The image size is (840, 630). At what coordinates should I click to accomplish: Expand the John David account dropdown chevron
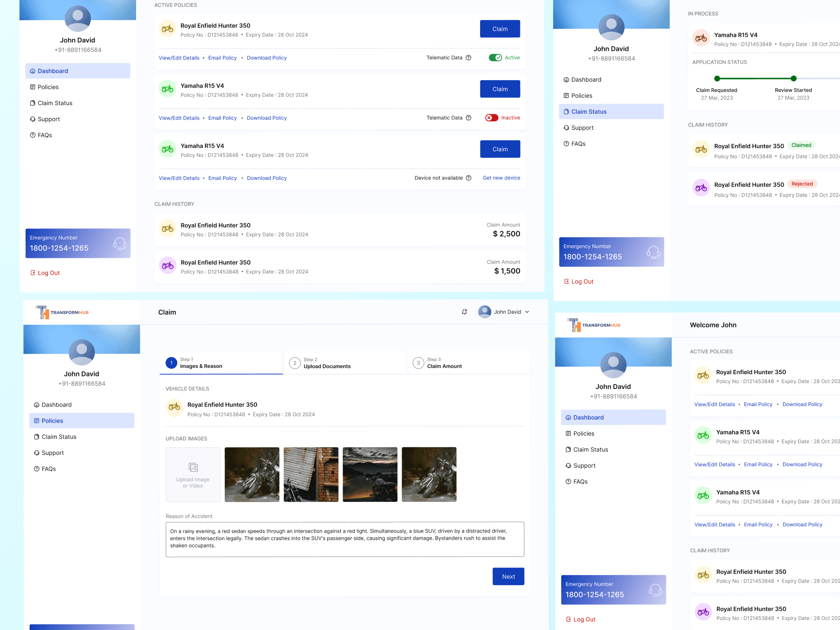pyautogui.click(x=527, y=312)
